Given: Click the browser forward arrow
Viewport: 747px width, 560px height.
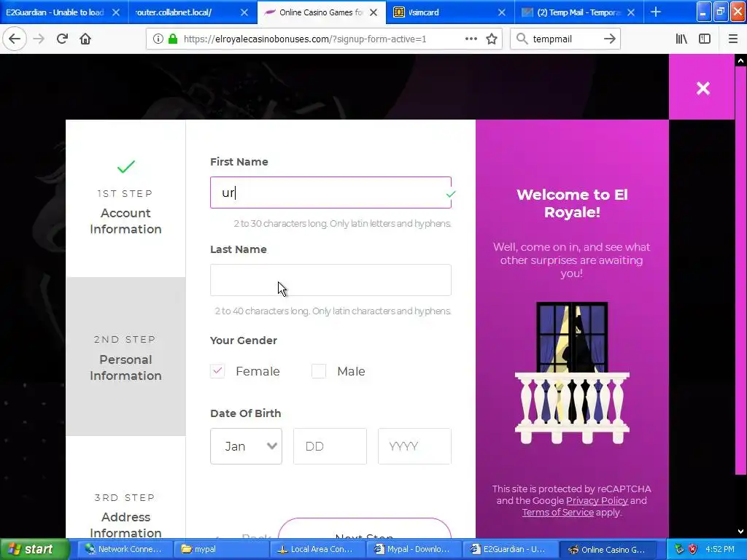Looking at the screenshot, I should pos(39,39).
